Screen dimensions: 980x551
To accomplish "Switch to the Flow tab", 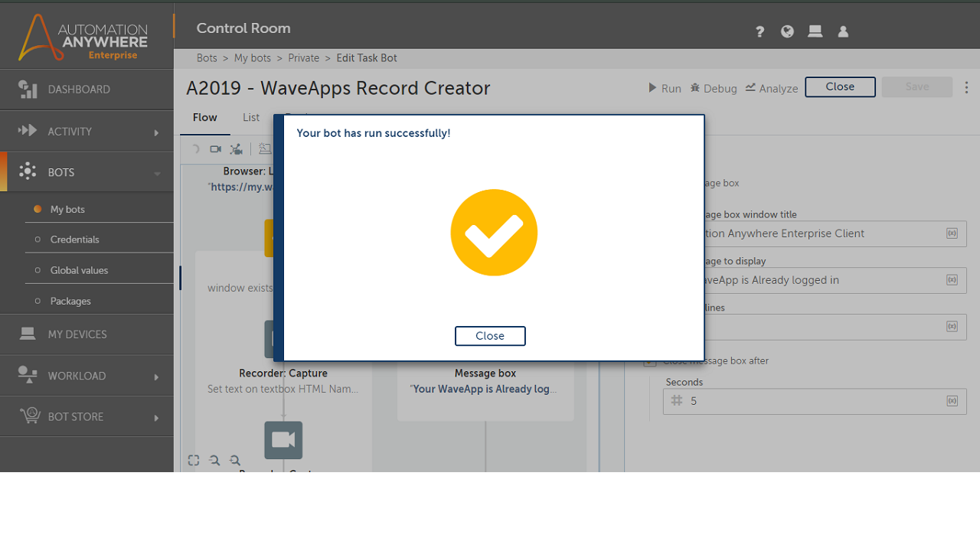I will [x=205, y=118].
